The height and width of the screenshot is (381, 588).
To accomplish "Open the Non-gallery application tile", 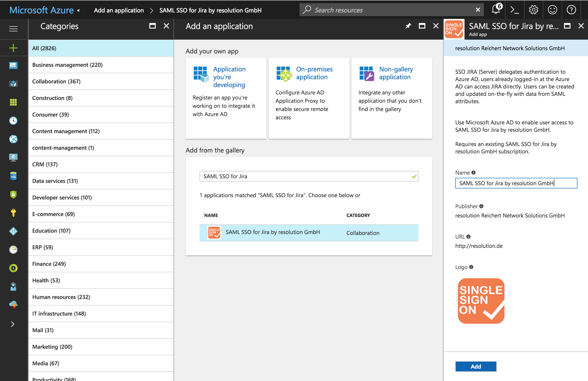I will pyautogui.click(x=392, y=98).
